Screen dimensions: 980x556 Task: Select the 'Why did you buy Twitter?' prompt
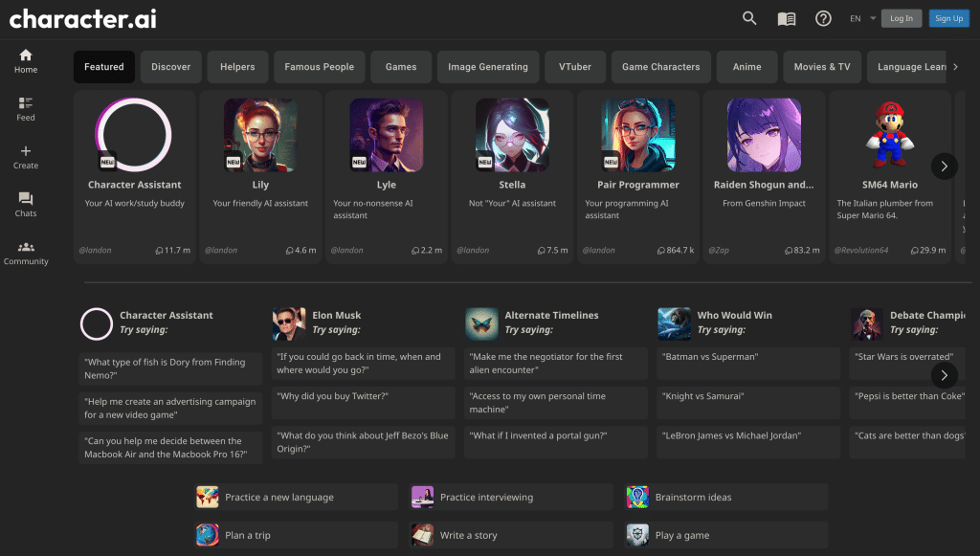pyautogui.click(x=363, y=396)
